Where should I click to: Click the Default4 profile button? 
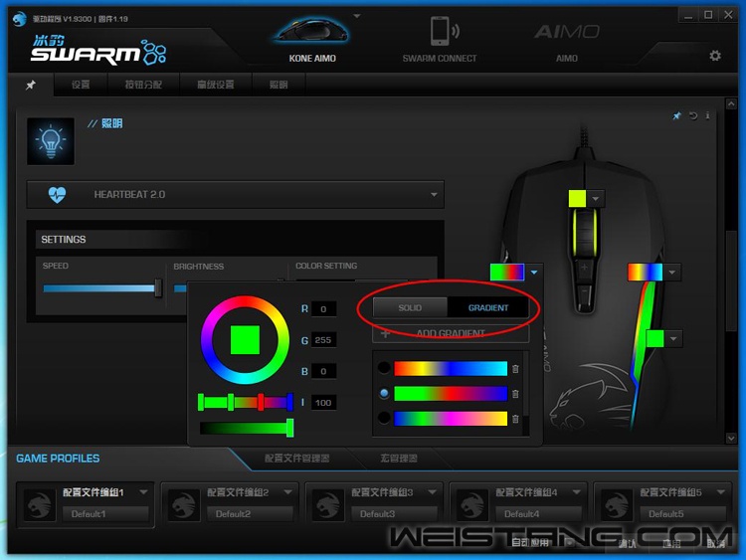click(x=538, y=514)
